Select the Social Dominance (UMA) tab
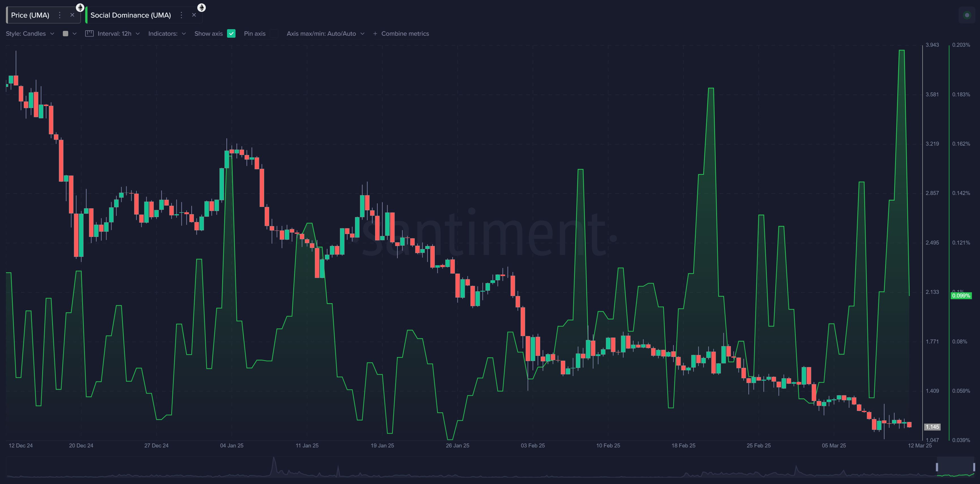Viewport: 980px width, 484px height. tap(130, 15)
